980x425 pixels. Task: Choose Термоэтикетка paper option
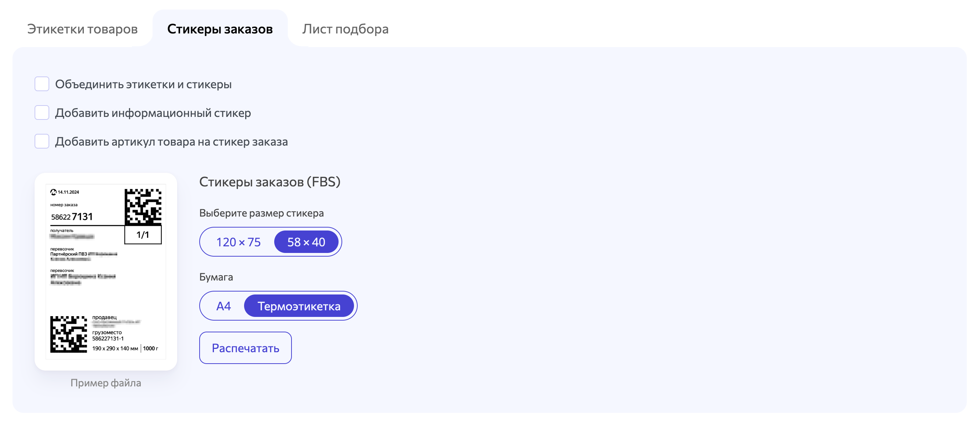pos(299,306)
